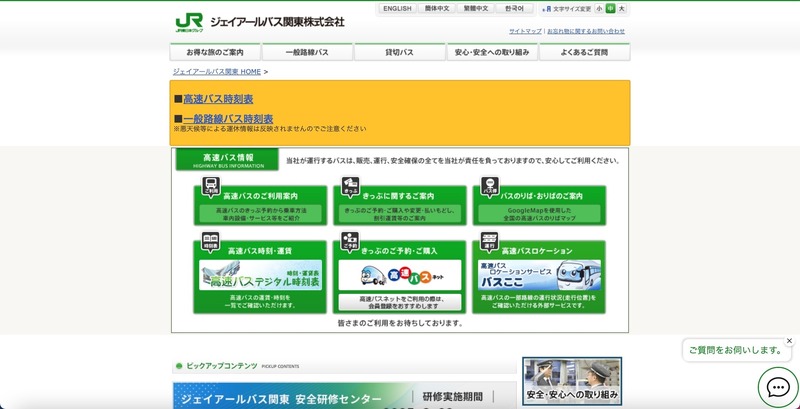Open the 一般路線バス時刻表 link
This screenshot has height=409, width=800.
coord(228,119)
